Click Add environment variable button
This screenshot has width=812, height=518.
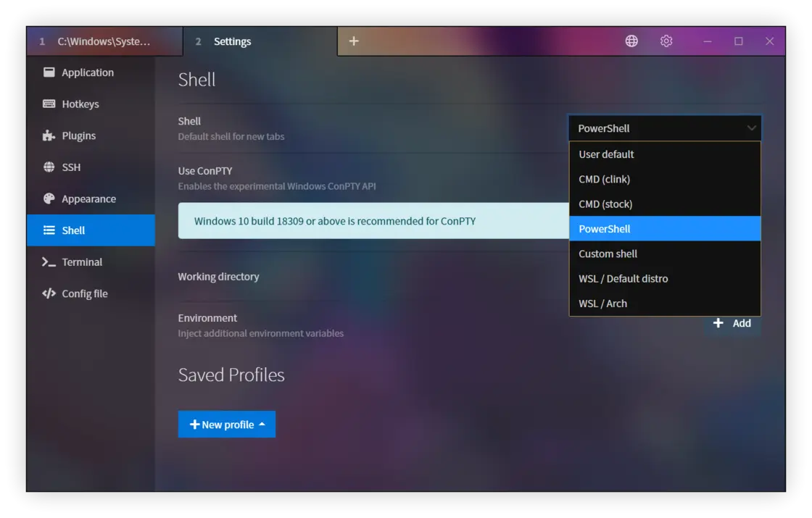click(x=732, y=323)
